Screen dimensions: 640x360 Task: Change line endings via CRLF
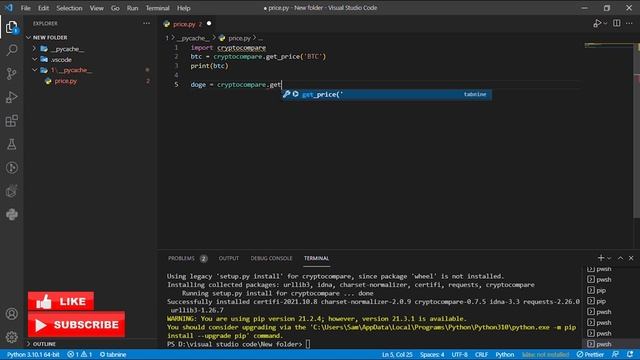pos(481,354)
